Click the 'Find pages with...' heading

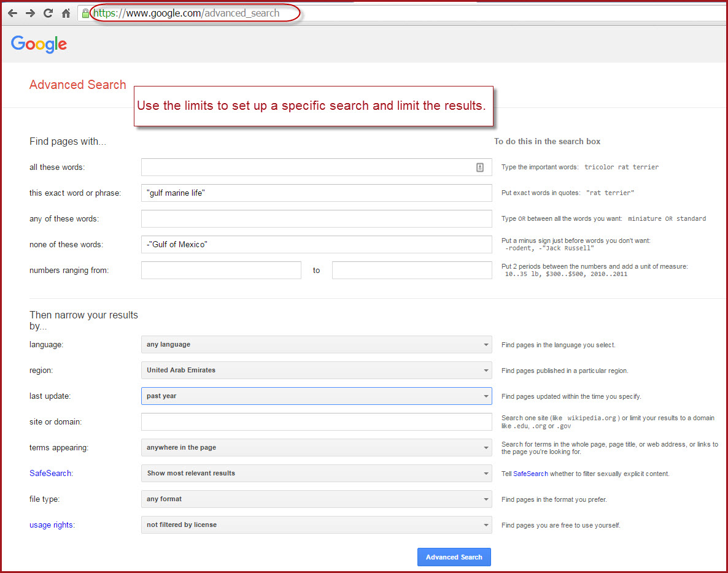point(68,142)
